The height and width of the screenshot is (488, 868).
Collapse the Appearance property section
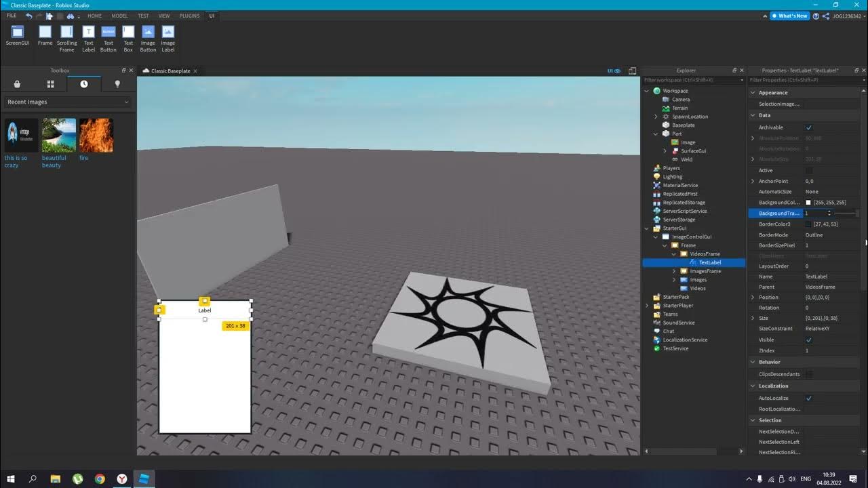click(x=753, y=93)
